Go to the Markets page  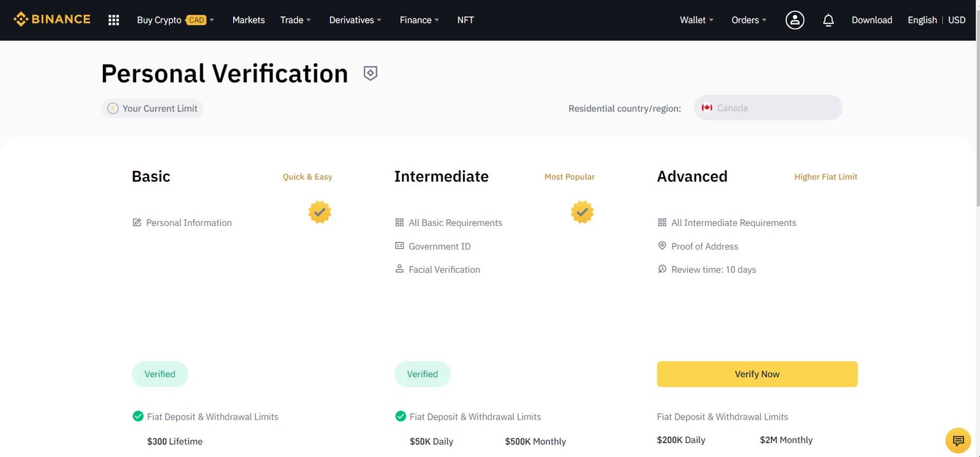tap(248, 20)
